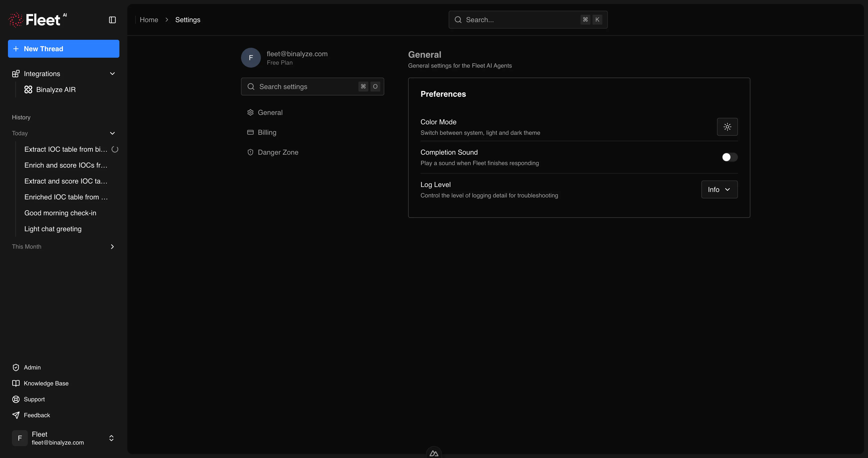Viewport: 868px width, 458px height.
Task: Select the Admin shield icon
Action: coord(16,367)
